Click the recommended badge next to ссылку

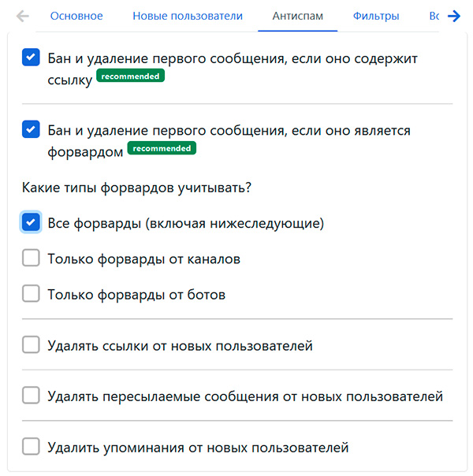(130, 76)
